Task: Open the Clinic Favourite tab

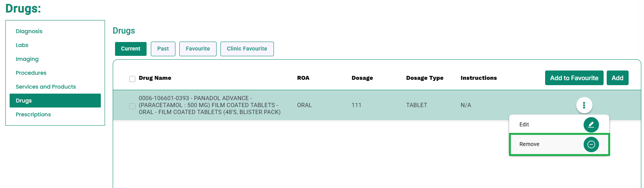Action: coord(247,49)
